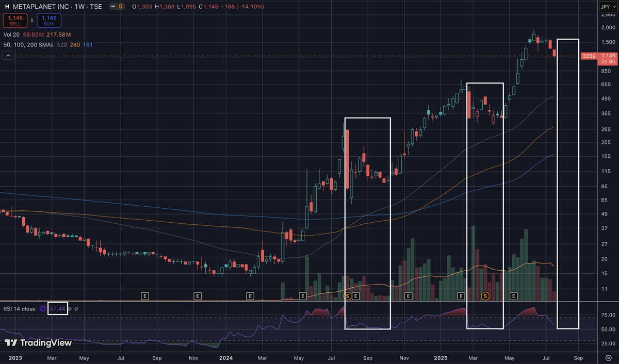The height and width of the screenshot is (364, 619).
Task: Click the 75.00 RSI scale label
Action: point(608,315)
